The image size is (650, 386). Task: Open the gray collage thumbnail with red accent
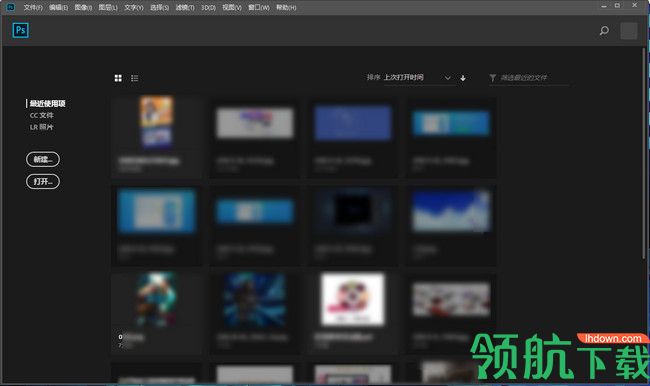point(451,299)
